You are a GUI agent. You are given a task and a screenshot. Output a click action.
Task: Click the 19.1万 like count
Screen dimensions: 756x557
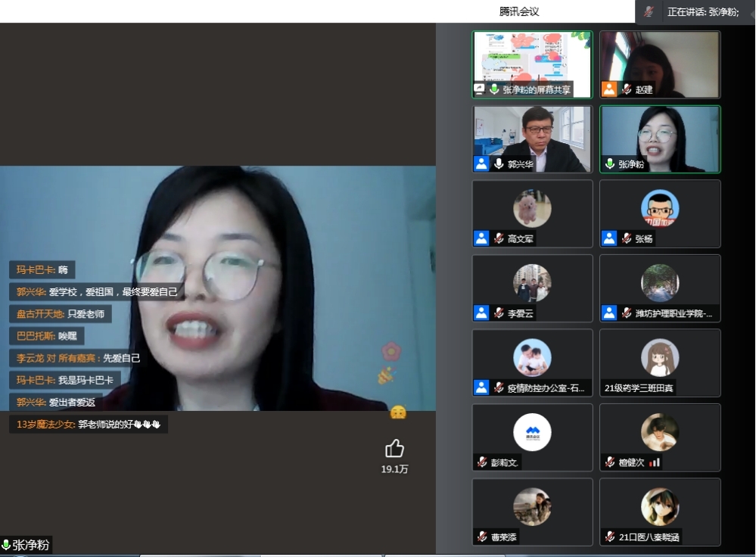[x=394, y=469]
